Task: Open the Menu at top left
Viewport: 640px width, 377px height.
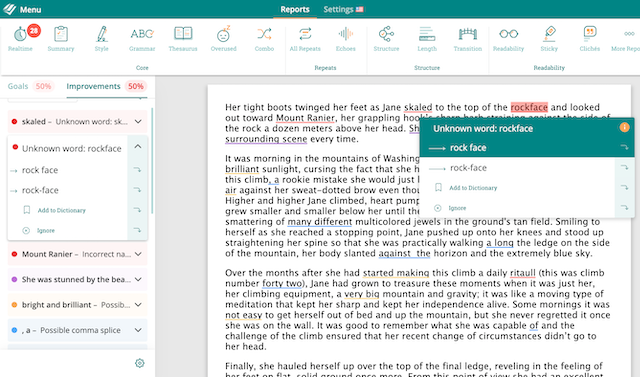Action: pos(30,9)
